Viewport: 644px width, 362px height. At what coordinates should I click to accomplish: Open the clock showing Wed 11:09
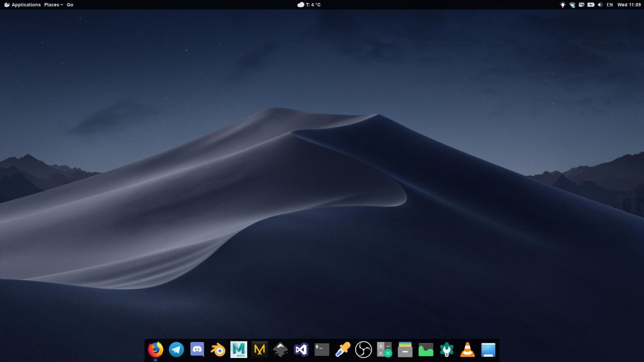629,5
